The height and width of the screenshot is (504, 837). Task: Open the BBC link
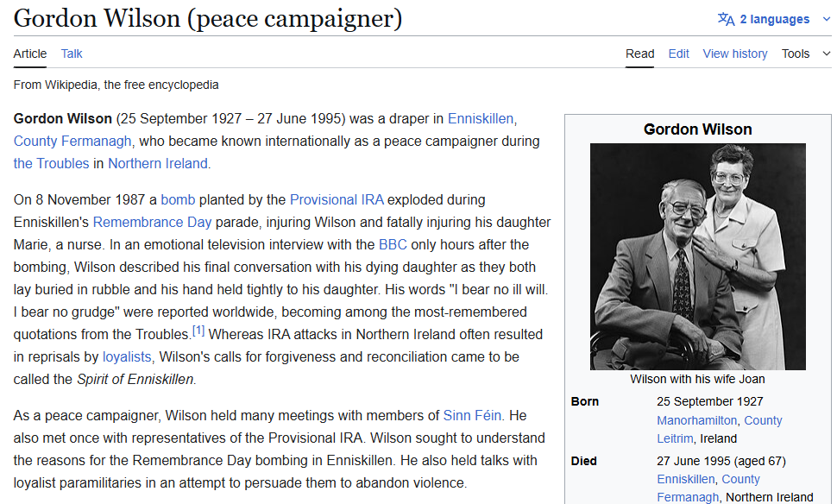click(393, 244)
